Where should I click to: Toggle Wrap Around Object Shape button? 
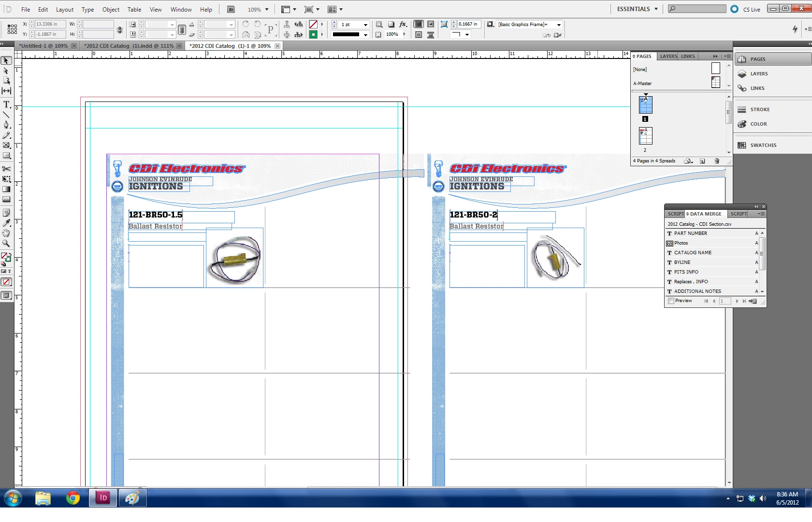pyautogui.click(x=419, y=35)
